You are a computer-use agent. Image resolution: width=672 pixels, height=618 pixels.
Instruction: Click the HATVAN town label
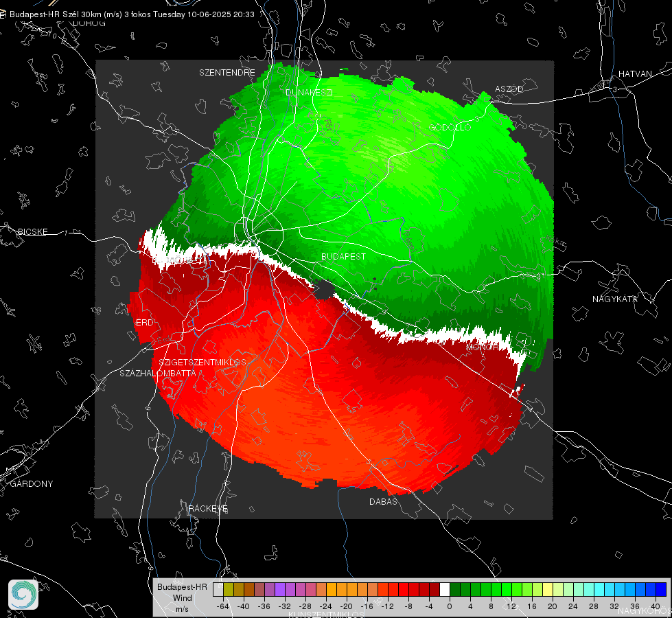635,73
